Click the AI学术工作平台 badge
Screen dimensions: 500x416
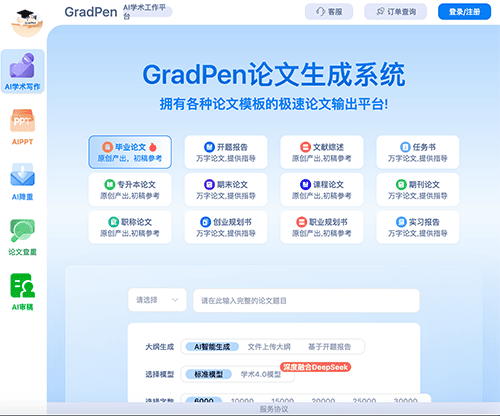point(147,12)
